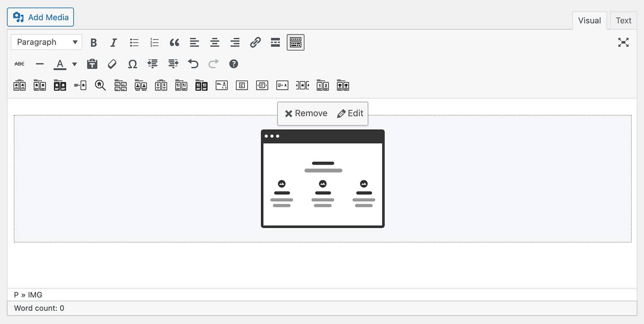644x324 pixels.
Task: Open the Paragraph format dropdown
Action: coord(46,42)
